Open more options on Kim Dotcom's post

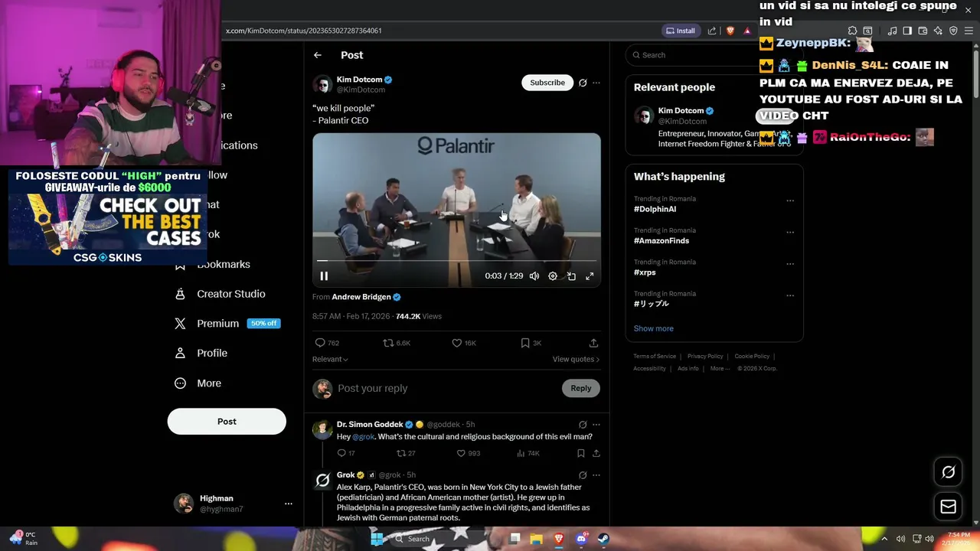click(x=596, y=83)
